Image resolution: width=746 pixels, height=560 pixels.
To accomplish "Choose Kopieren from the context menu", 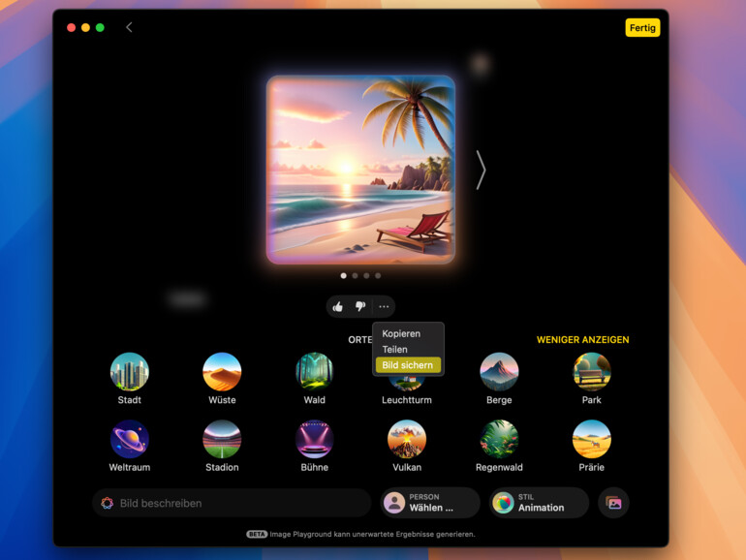I will coord(408,333).
